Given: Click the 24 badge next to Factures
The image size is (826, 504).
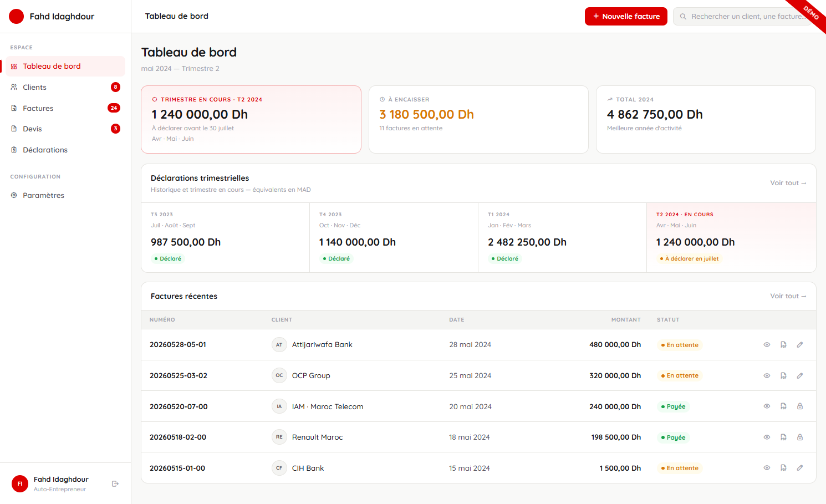Looking at the screenshot, I should pos(114,108).
